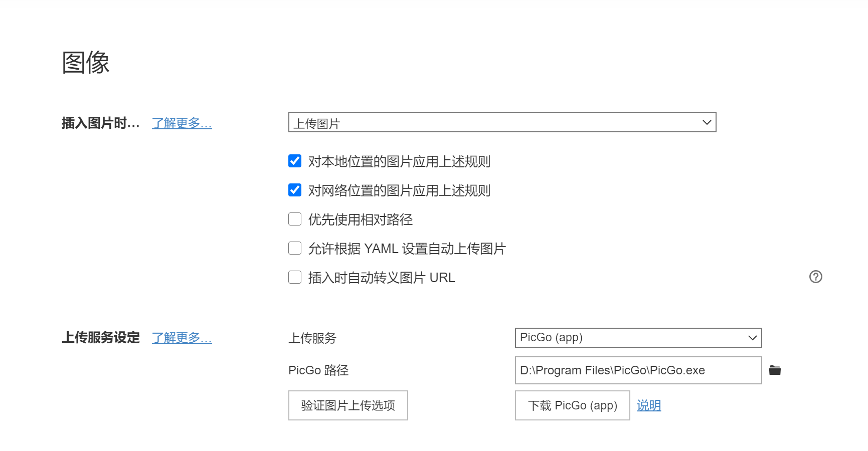
Task: Open 了解更多 link beside 上传服务设定
Action: 182,338
